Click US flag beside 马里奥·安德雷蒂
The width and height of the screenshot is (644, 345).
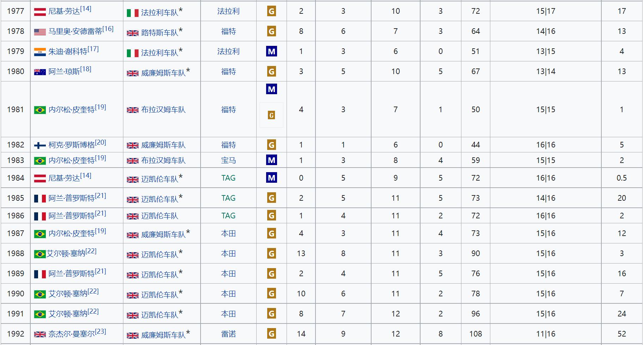[40, 32]
